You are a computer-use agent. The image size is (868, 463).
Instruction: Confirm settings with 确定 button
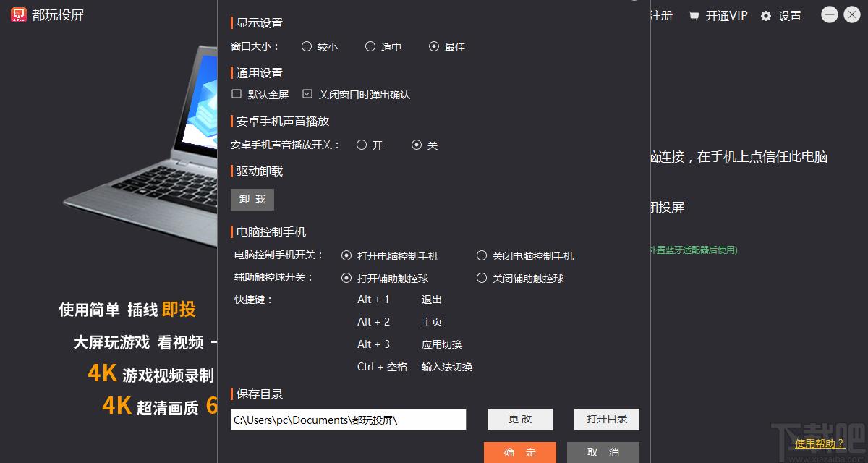tap(520, 452)
